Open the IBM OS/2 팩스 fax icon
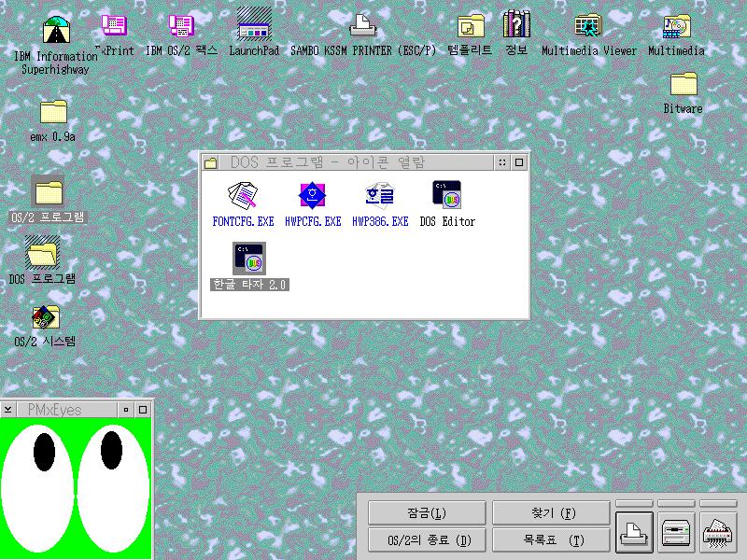The image size is (747, 560). click(x=181, y=25)
